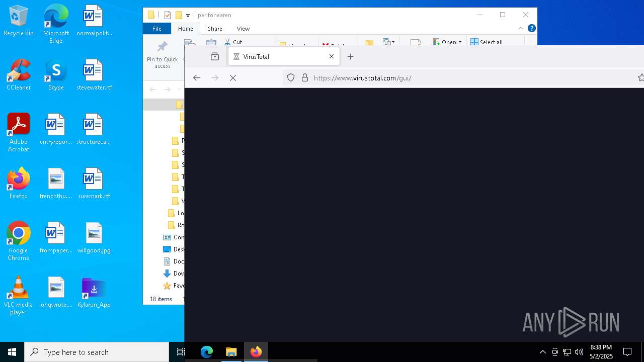This screenshot has width=644, height=362.
Task: Open the VLC media player shortcut
Action: coord(19,296)
